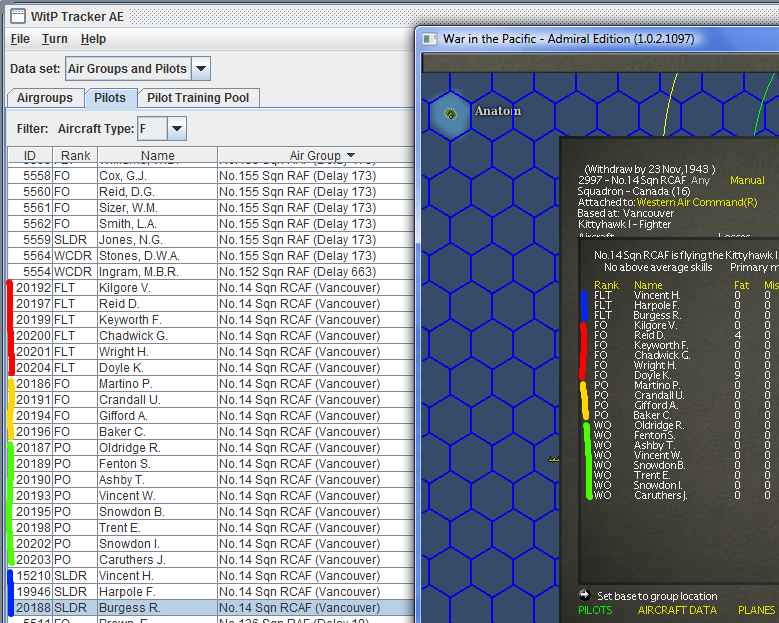Image resolution: width=779 pixels, height=623 pixels.
Task: Click PILOTS button in game window
Action: coord(595,610)
